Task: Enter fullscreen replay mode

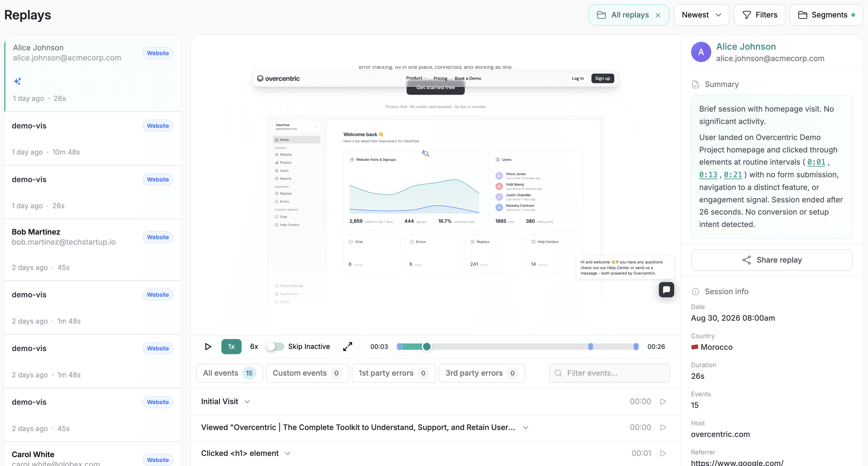Action: 347,347
